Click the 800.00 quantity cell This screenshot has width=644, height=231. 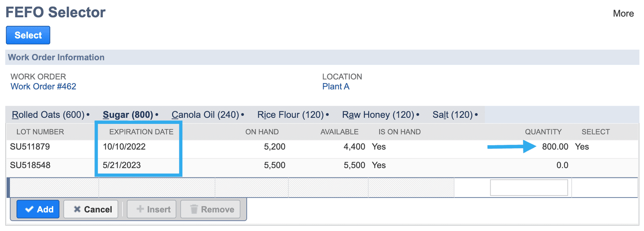(x=555, y=147)
